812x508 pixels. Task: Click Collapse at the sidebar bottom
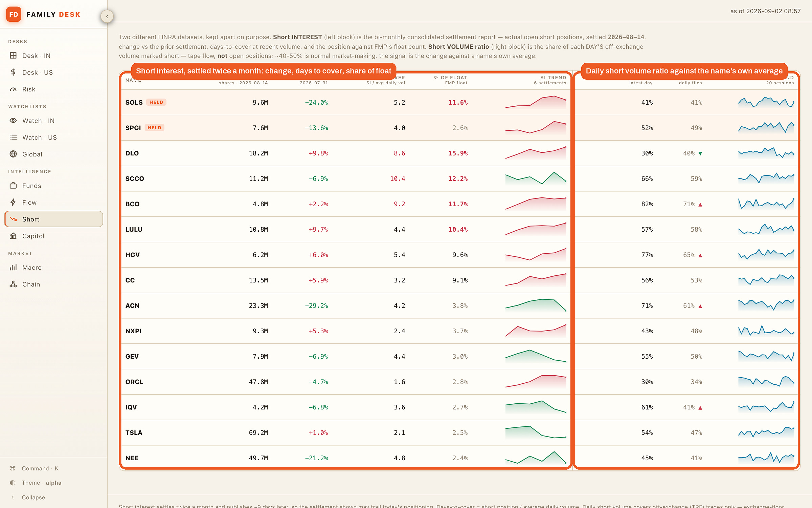coord(33,497)
